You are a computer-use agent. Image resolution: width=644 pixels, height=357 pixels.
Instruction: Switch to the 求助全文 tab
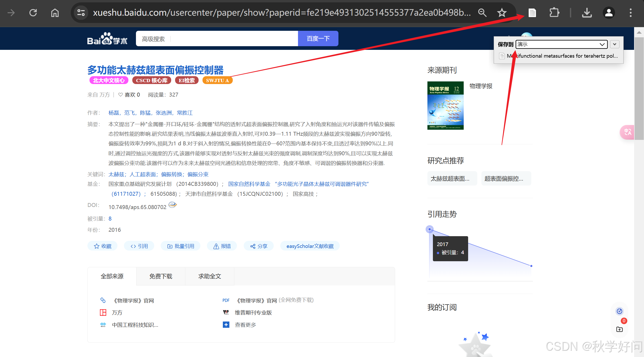pos(210,276)
